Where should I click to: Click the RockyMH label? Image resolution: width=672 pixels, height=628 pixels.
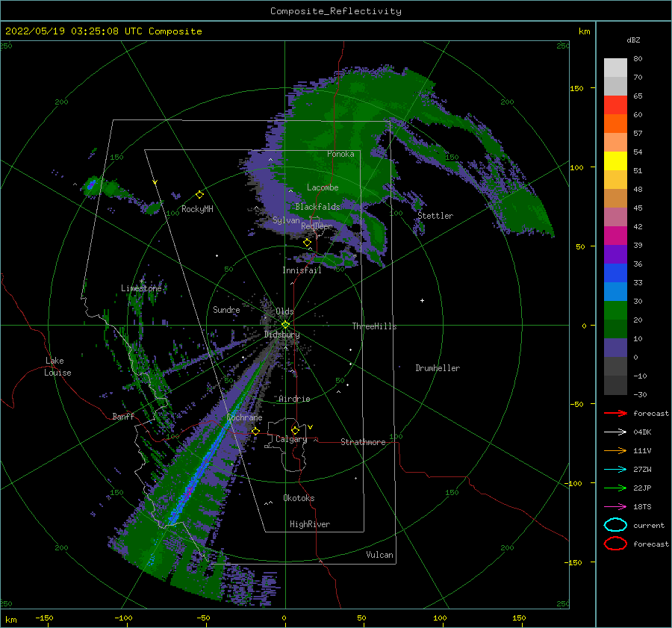pos(197,209)
